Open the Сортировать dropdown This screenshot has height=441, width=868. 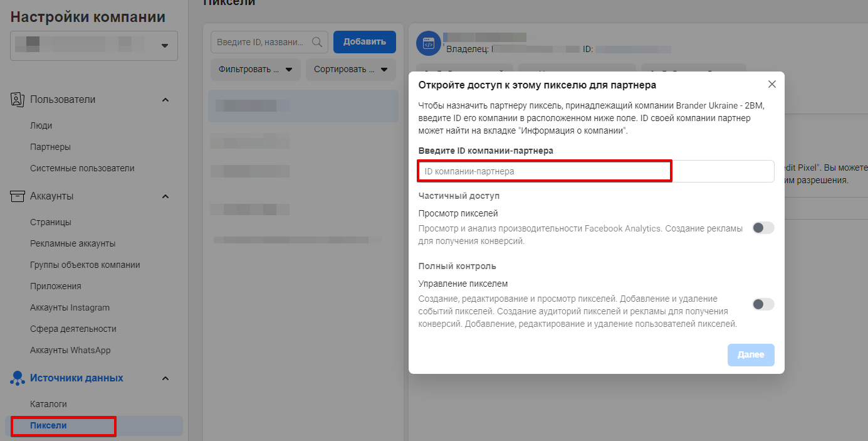[351, 70]
